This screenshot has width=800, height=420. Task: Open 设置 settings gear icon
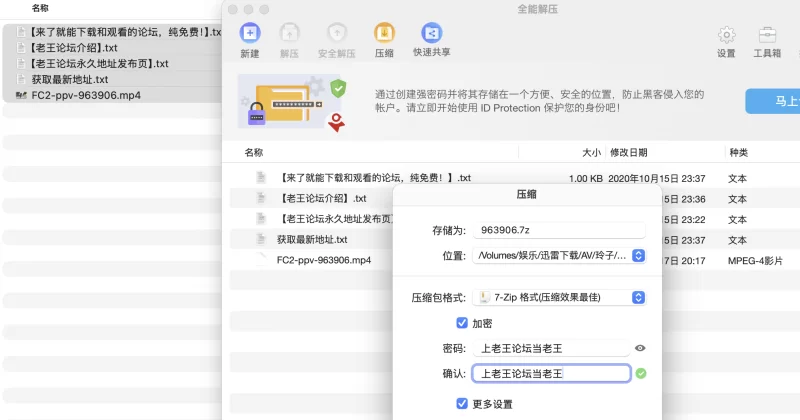pyautogui.click(x=726, y=36)
